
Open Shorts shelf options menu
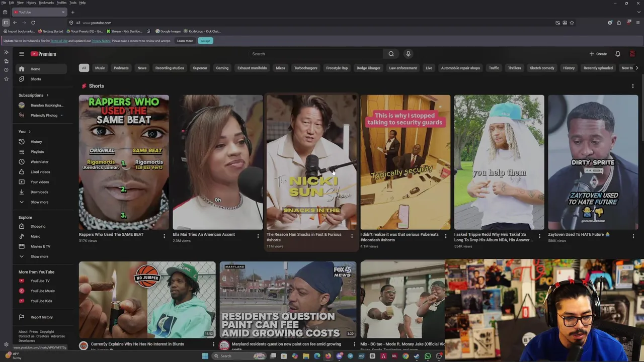coord(633,86)
